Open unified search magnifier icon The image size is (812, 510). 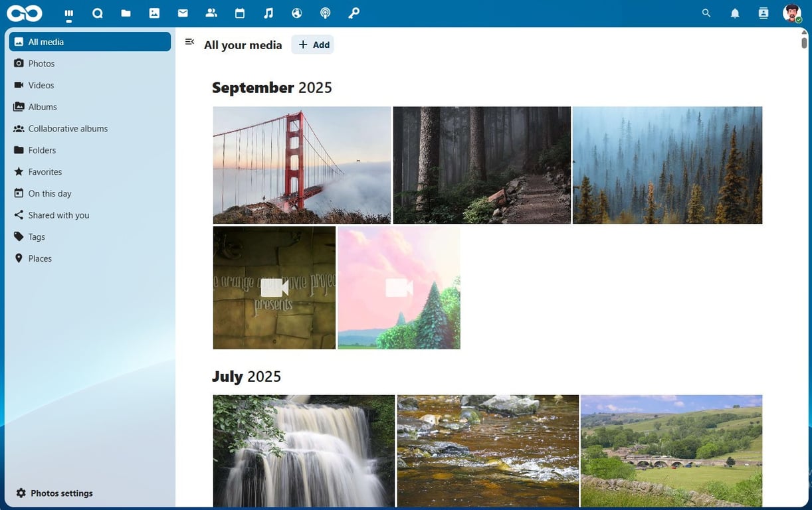pos(706,13)
